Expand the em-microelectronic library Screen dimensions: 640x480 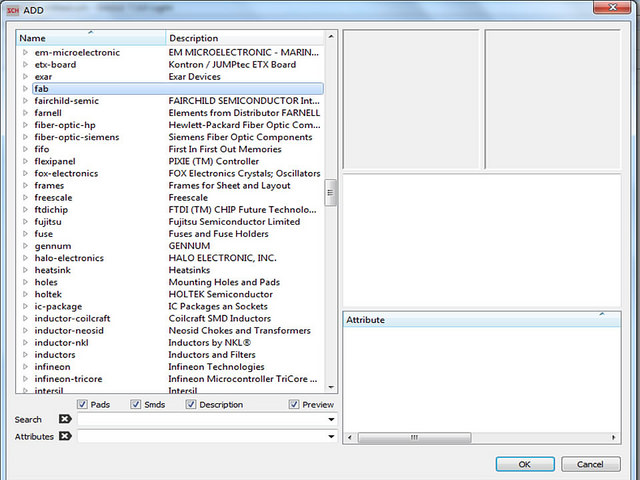pos(25,52)
